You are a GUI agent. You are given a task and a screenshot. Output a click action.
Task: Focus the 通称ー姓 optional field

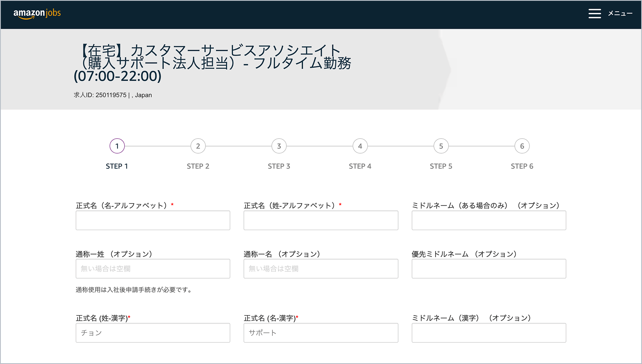coord(153,269)
